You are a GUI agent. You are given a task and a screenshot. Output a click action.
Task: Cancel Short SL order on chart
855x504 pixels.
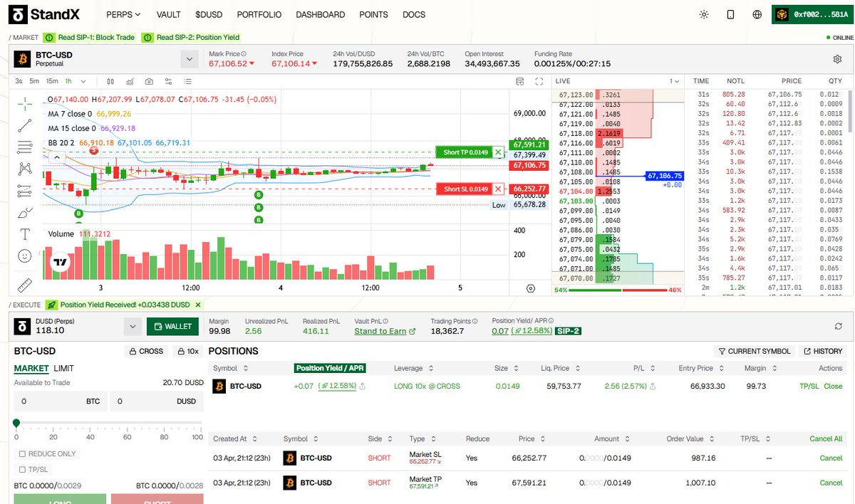point(498,189)
